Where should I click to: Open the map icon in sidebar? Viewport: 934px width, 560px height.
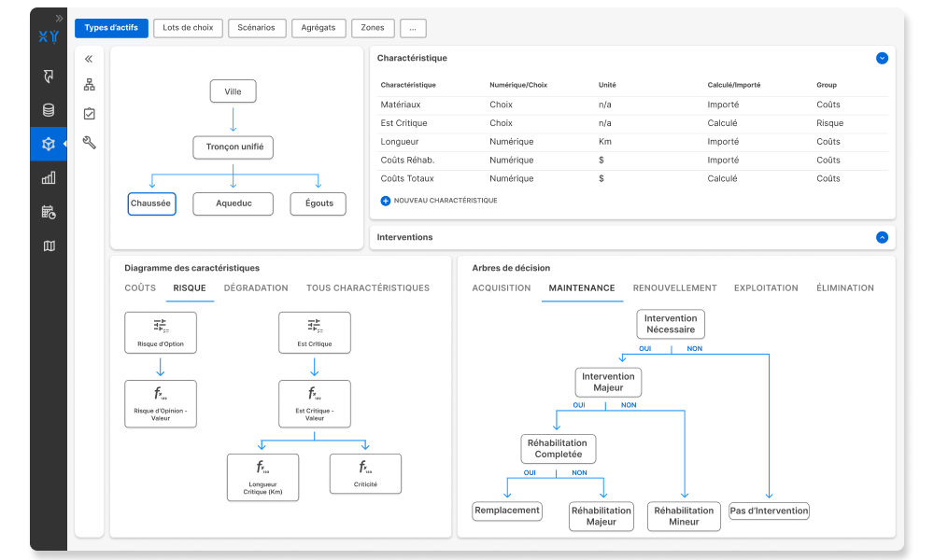point(49,245)
